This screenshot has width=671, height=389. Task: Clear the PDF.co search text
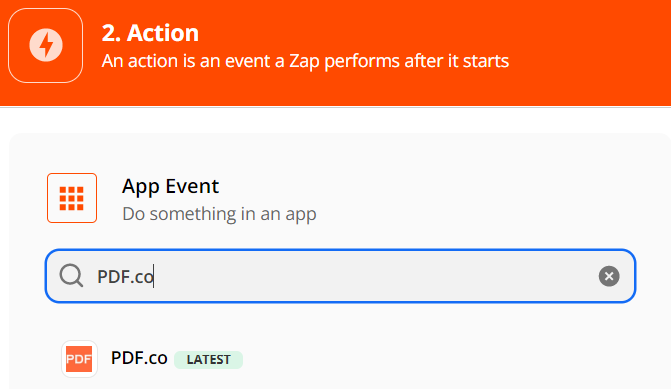609,276
